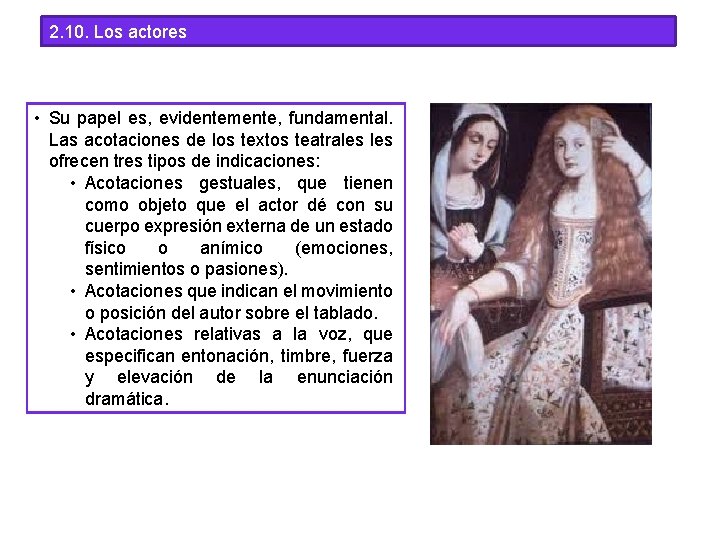Click the line 'como objeto que el actor dé con su'
720x540 pixels.
tap(239, 205)
